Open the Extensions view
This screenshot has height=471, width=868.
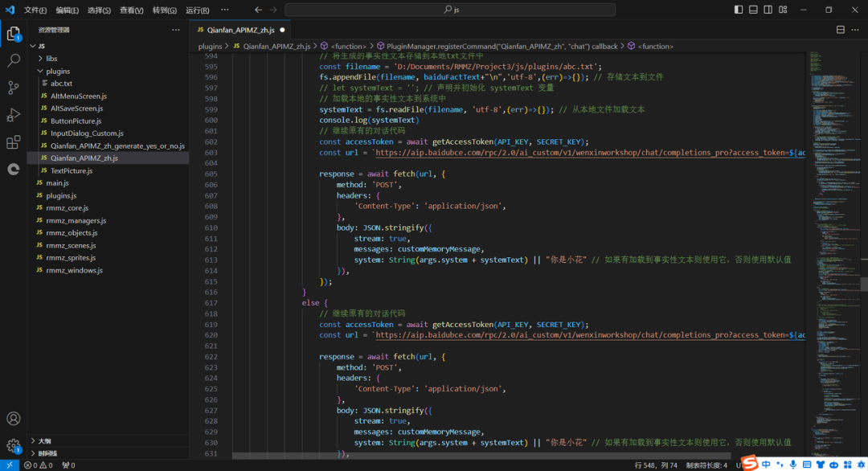click(14, 142)
